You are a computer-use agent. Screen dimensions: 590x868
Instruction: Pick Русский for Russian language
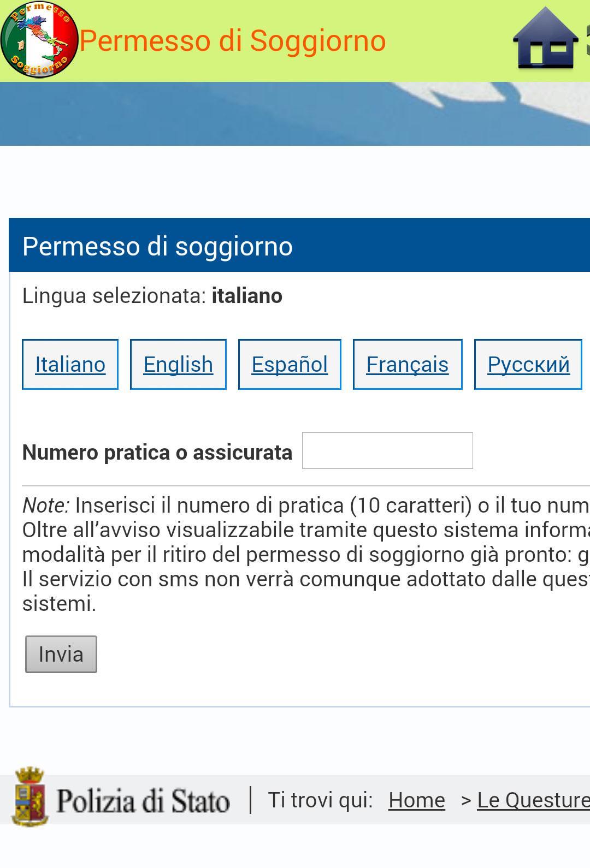528,365
